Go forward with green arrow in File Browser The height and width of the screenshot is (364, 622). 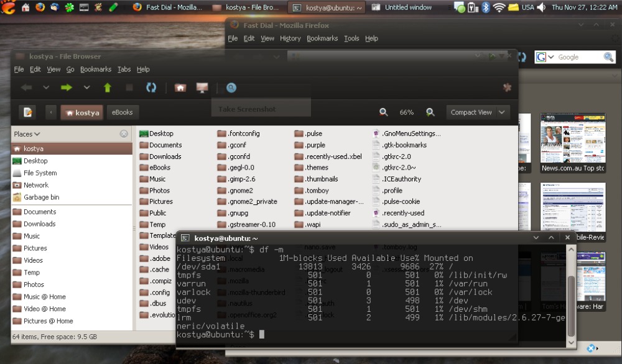point(67,88)
